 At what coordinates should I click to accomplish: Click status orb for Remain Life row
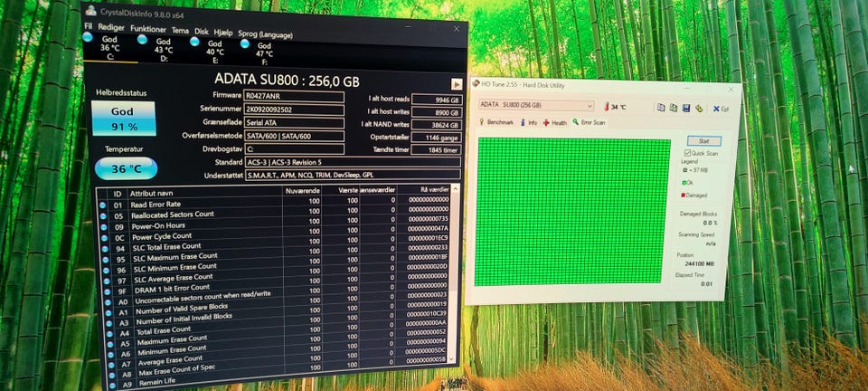(x=111, y=385)
